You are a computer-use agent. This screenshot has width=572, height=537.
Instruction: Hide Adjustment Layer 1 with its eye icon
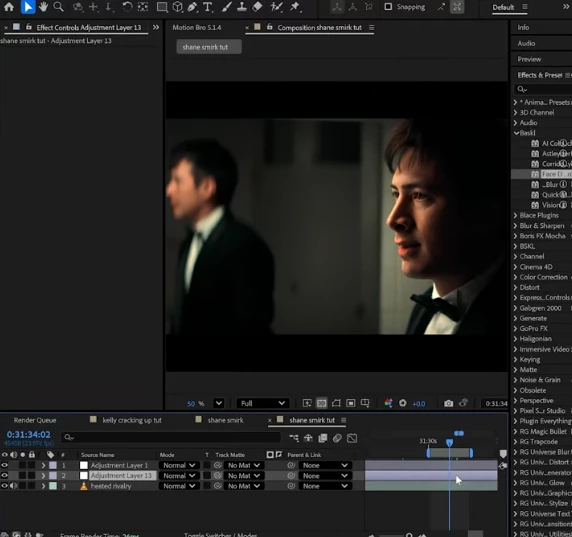click(4, 465)
